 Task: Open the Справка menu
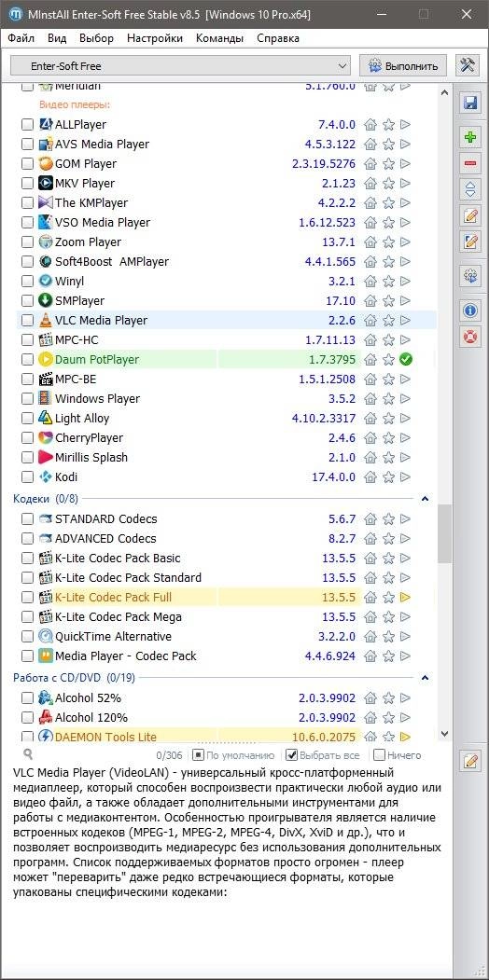pos(278,38)
